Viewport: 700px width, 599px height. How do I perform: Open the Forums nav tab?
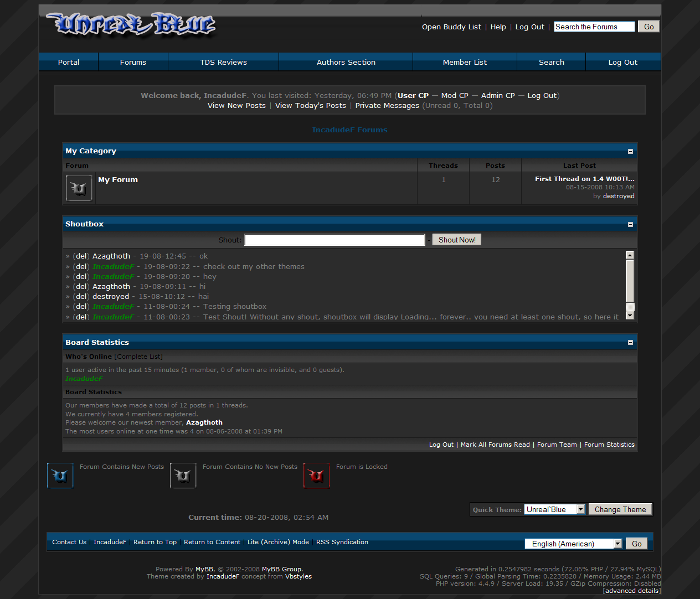click(x=133, y=62)
